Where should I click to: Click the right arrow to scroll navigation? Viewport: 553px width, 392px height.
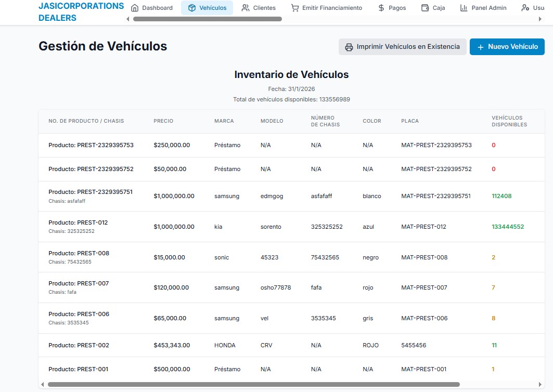pos(541,19)
